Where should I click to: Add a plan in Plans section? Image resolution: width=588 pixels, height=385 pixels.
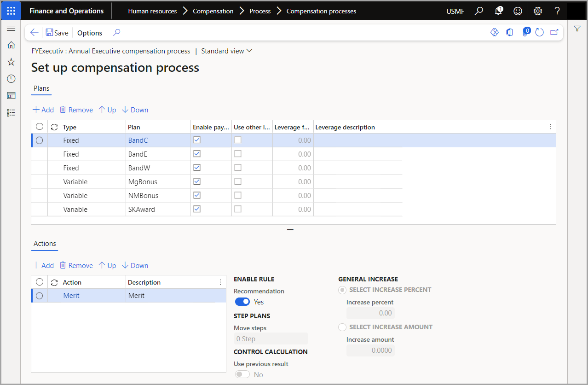point(43,110)
